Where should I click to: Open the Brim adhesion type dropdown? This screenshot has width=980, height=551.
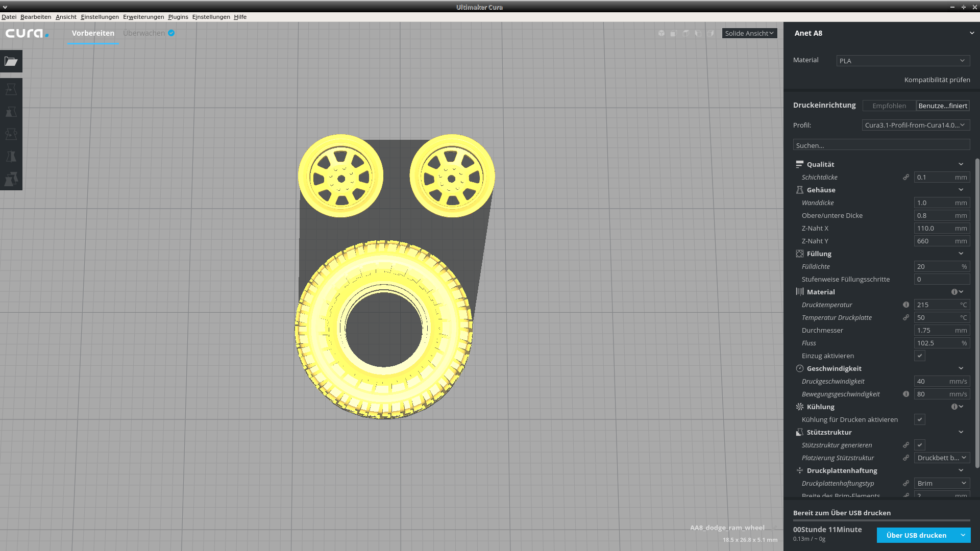[x=941, y=483]
